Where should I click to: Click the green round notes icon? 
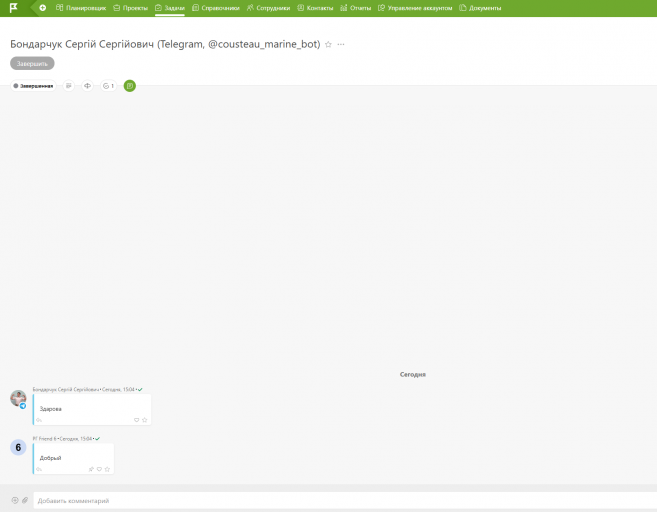[x=130, y=86]
